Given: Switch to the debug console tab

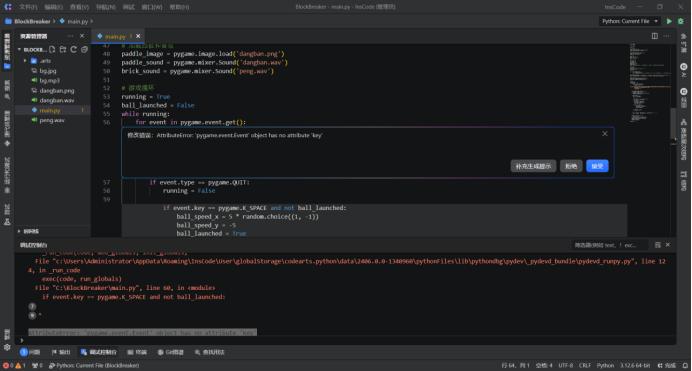Looking at the screenshot, I should pos(98,352).
